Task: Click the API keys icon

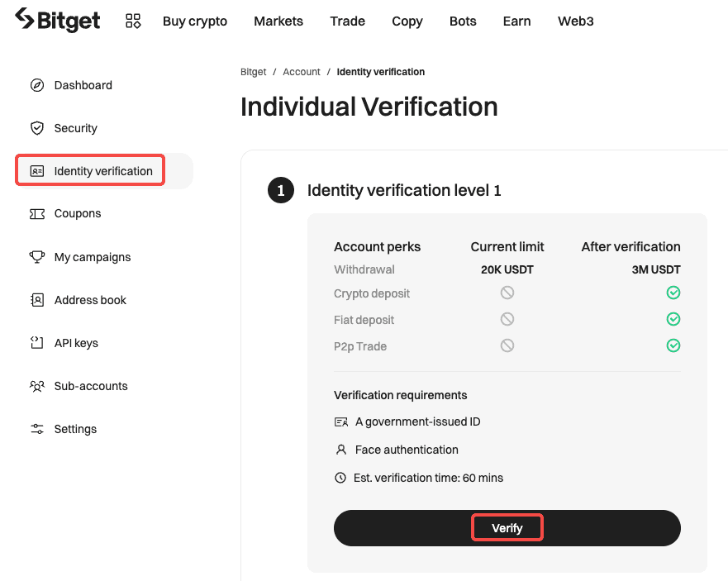Action: click(37, 343)
